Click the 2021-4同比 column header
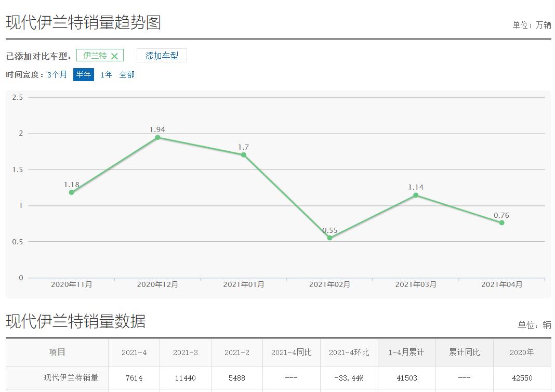 coord(292,352)
